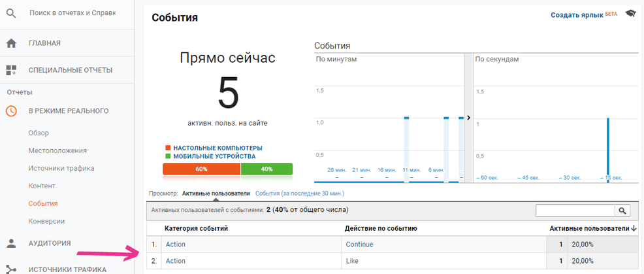This screenshot has width=644, height=274.
Task: Click Действие по событию column header
Action: pyautogui.click(x=381, y=228)
